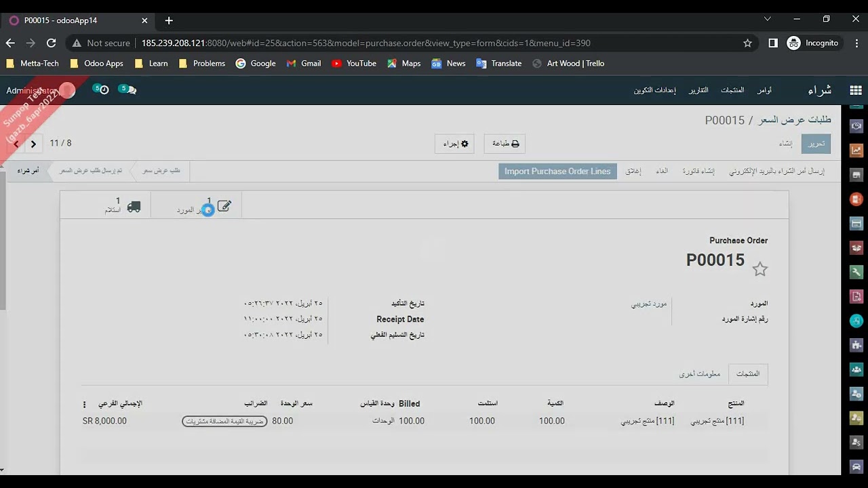Click the Administrator user avatar
Viewport: 868px width, 488px height.
[67, 90]
